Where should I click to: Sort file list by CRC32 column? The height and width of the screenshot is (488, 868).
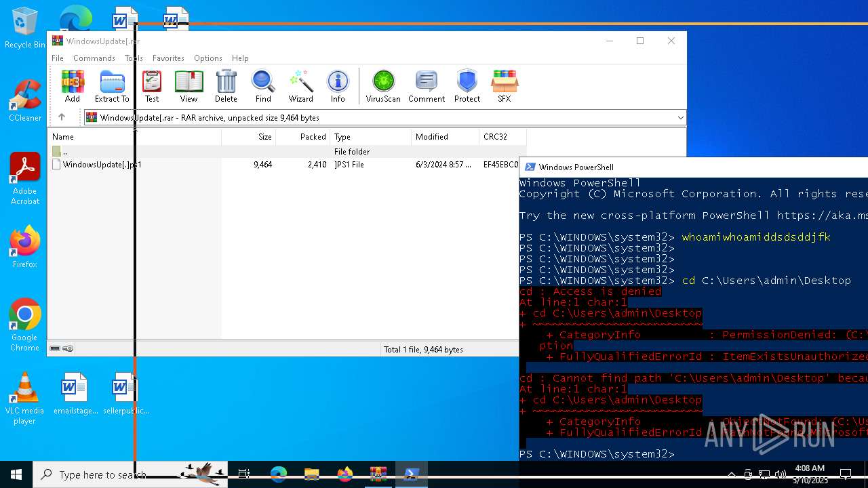[x=502, y=137]
